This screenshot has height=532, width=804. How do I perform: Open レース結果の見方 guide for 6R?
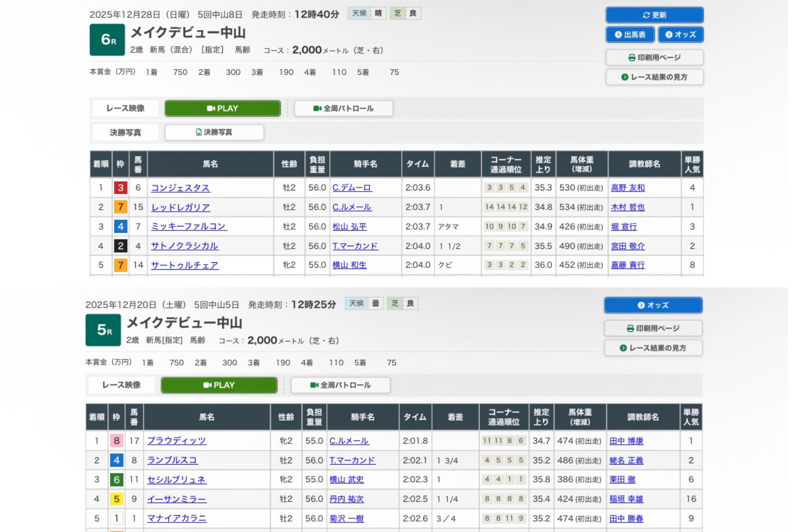pyautogui.click(x=654, y=77)
